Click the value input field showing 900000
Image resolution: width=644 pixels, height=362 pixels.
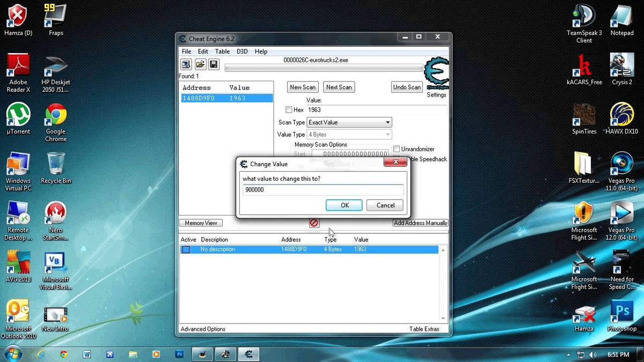click(322, 190)
